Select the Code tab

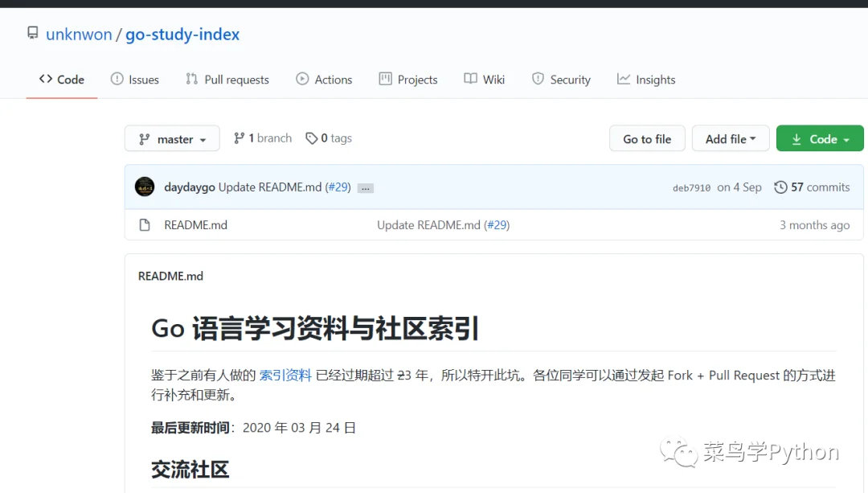point(61,80)
